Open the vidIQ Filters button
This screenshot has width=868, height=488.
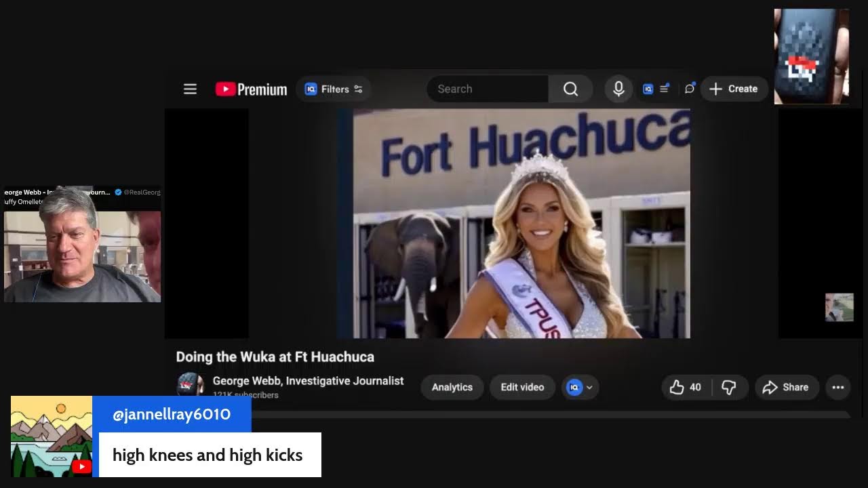334,89
